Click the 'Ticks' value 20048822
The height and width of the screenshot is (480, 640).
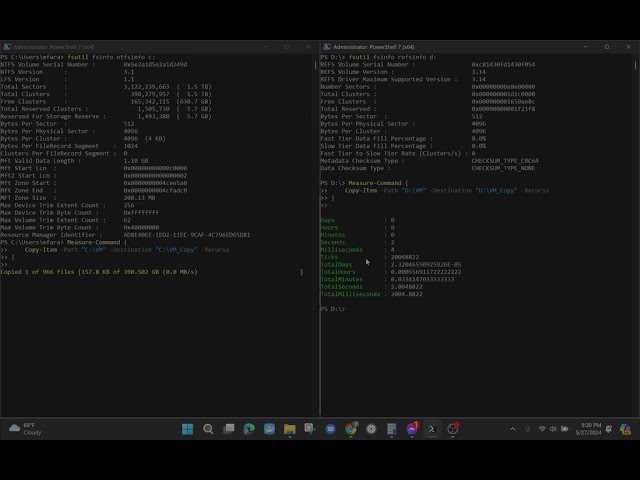pyautogui.click(x=405, y=257)
